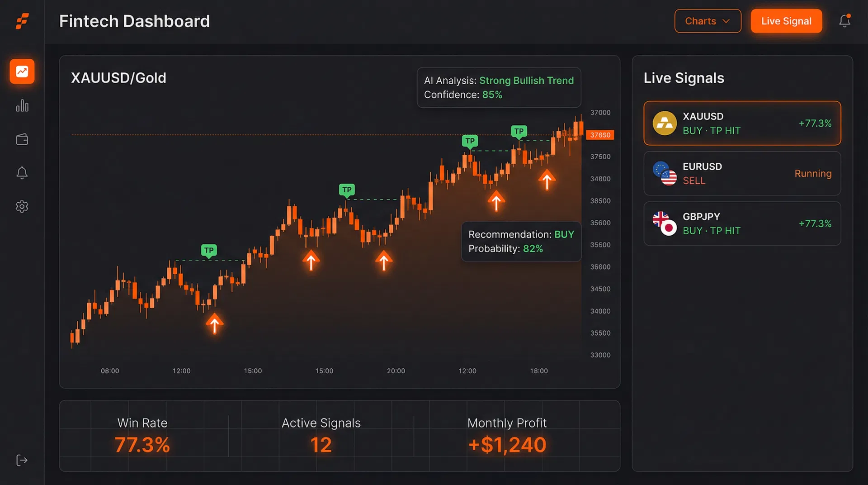Viewport: 868px width, 485px height.
Task: Click the 37650 current price label
Action: [x=600, y=135]
